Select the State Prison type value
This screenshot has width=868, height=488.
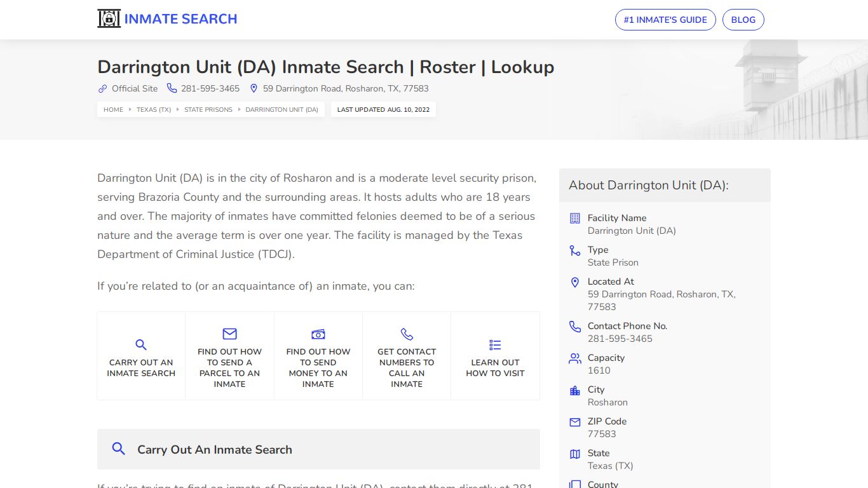(613, 262)
